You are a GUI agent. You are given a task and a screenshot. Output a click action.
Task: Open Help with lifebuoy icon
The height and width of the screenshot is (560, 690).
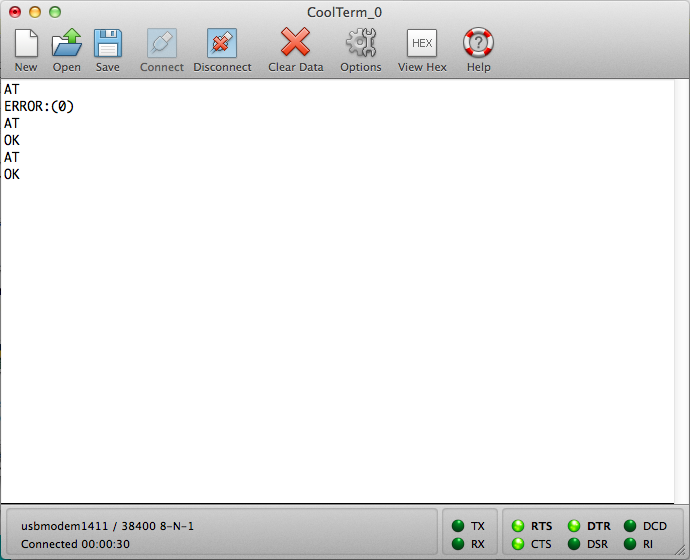pos(478,43)
